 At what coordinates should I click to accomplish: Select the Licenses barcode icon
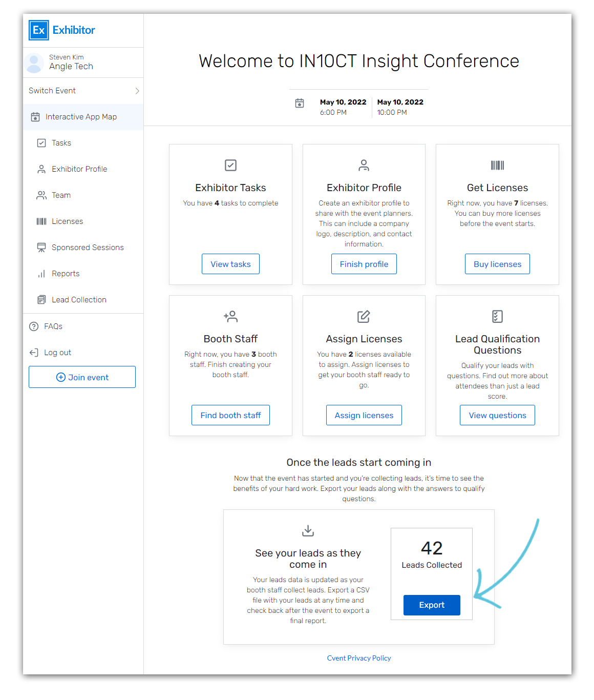point(41,221)
